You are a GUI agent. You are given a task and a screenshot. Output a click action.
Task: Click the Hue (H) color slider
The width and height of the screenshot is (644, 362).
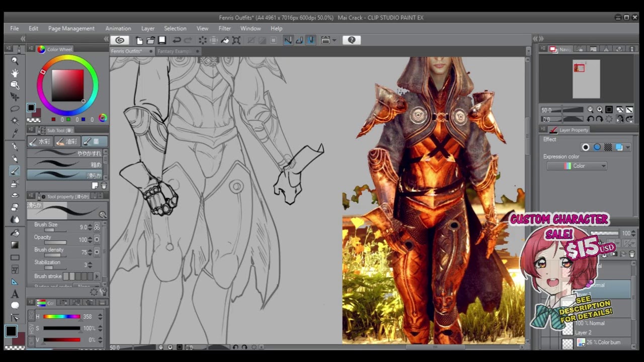61,317
